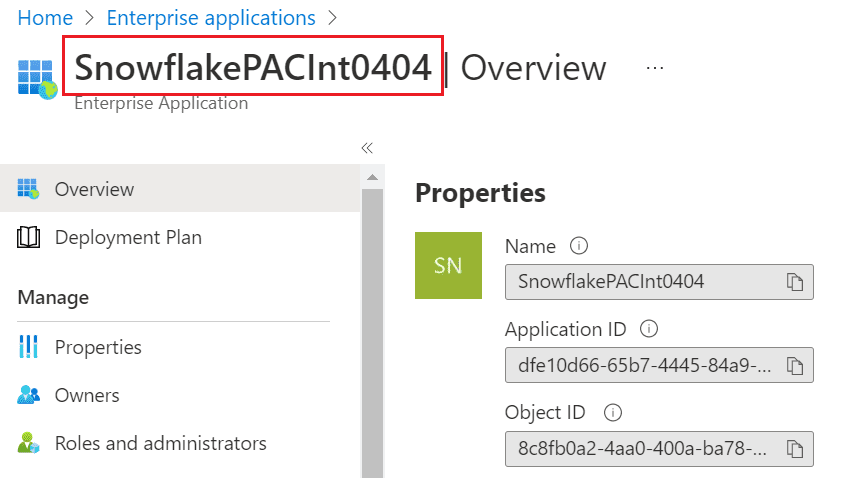Click the enterprise application header icon
Screen dimensions: 865x478
(x=37, y=79)
